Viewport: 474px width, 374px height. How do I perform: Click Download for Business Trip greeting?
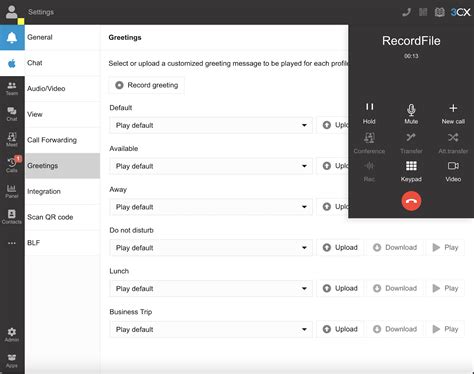click(395, 329)
